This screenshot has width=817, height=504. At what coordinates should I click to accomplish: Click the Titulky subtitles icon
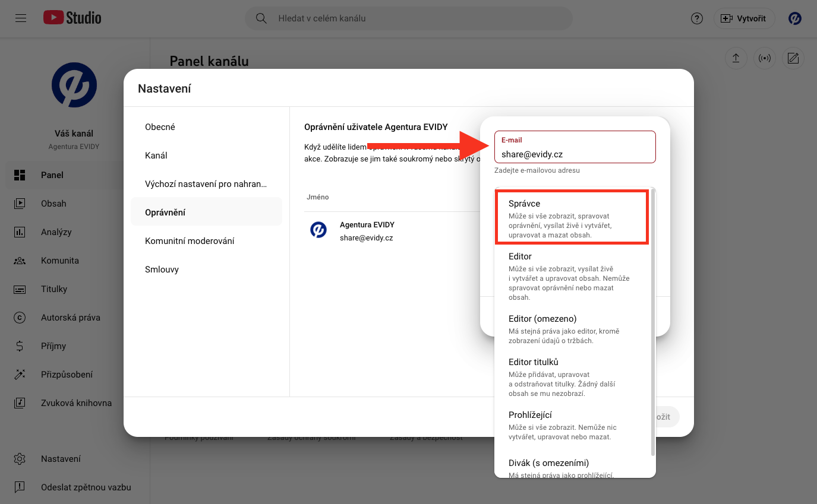point(20,289)
